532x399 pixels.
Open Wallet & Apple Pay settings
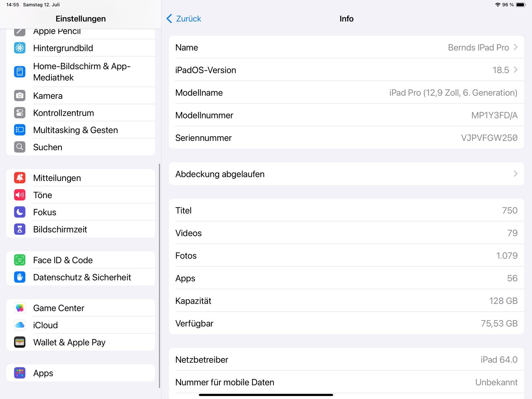pyautogui.click(x=81, y=342)
